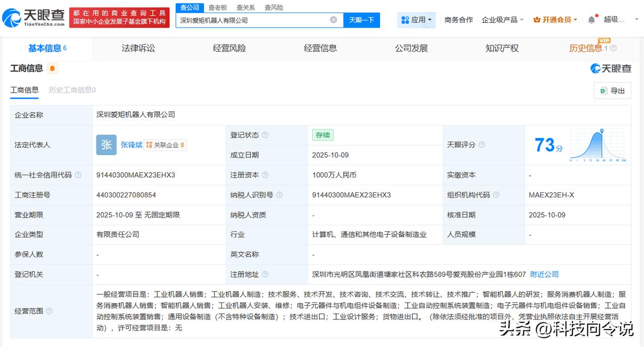Switch to the 法律诉讼 tab
The height and width of the screenshot is (347, 644).
[x=139, y=48]
